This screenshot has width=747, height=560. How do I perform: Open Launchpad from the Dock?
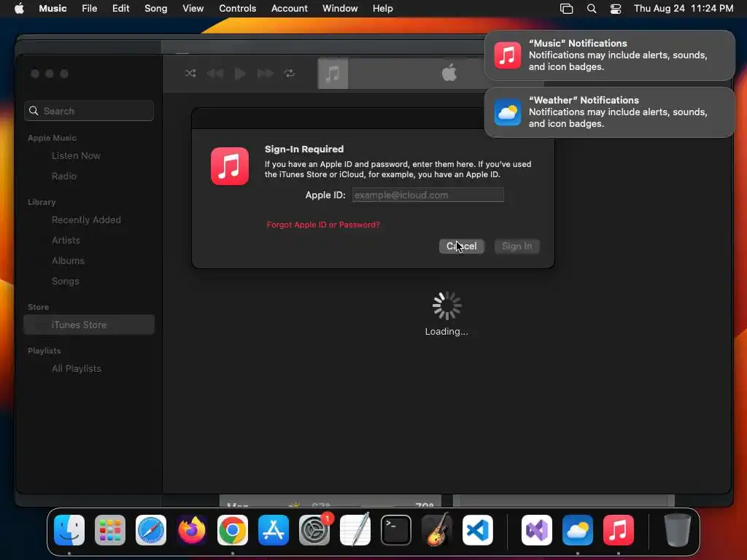(x=110, y=530)
